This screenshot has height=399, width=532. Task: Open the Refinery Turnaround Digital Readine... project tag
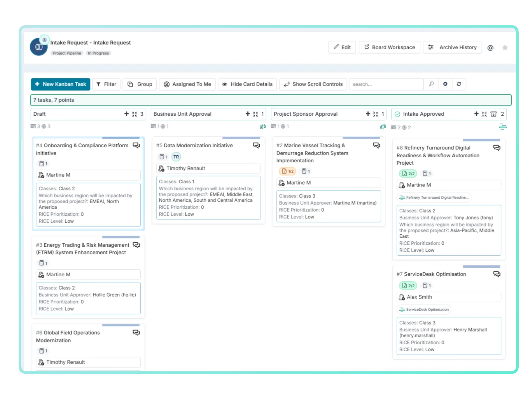tap(434, 198)
